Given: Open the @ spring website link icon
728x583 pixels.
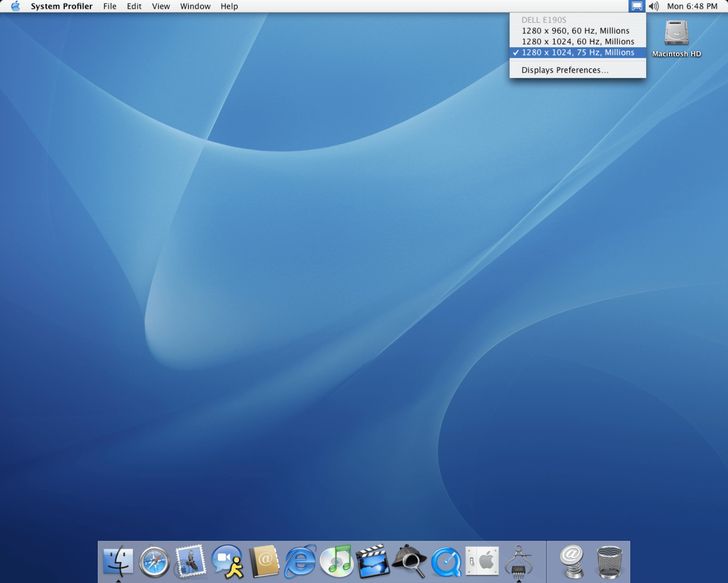Looking at the screenshot, I should click(x=572, y=561).
